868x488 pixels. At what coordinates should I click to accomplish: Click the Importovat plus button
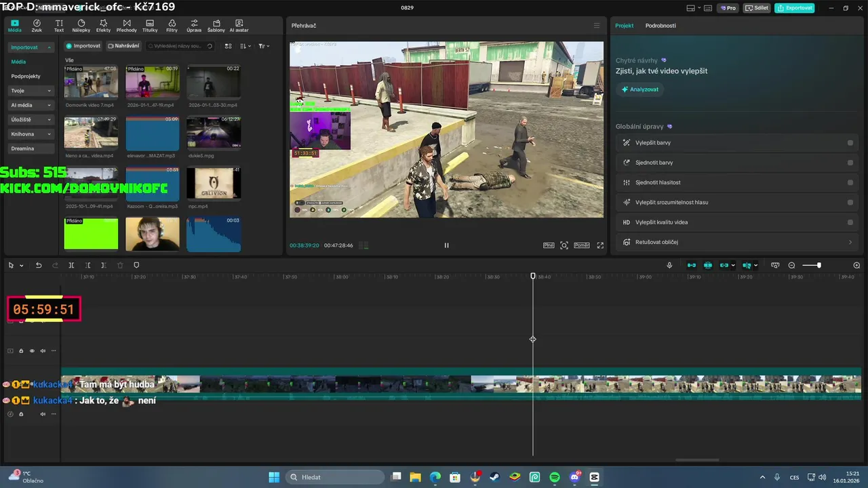click(x=83, y=46)
